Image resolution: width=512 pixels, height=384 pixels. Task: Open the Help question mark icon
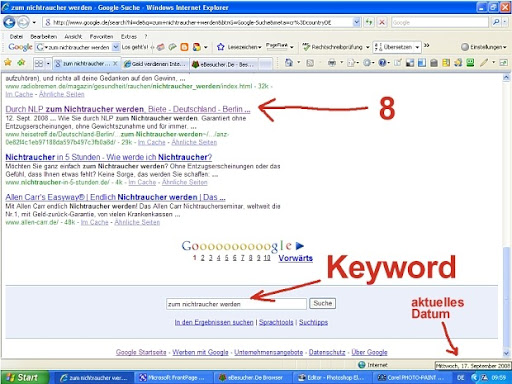[382, 63]
